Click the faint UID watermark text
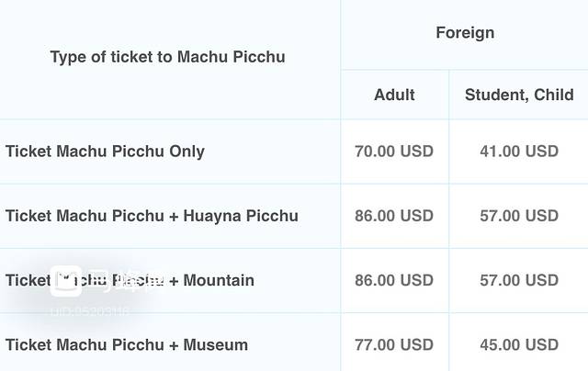588x371 pixels. (x=90, y=311)
